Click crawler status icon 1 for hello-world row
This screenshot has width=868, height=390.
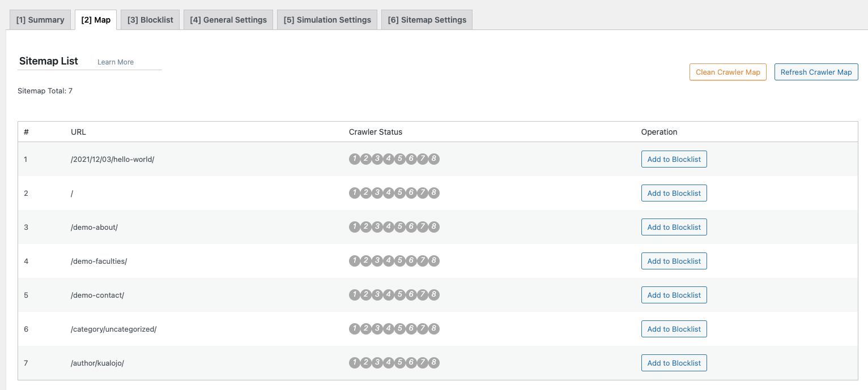pyautogui.click(x=355, y=159)
